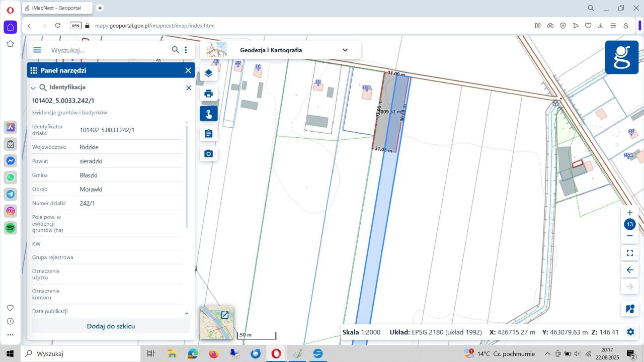Select the identify pointer tool

point(209,114)
